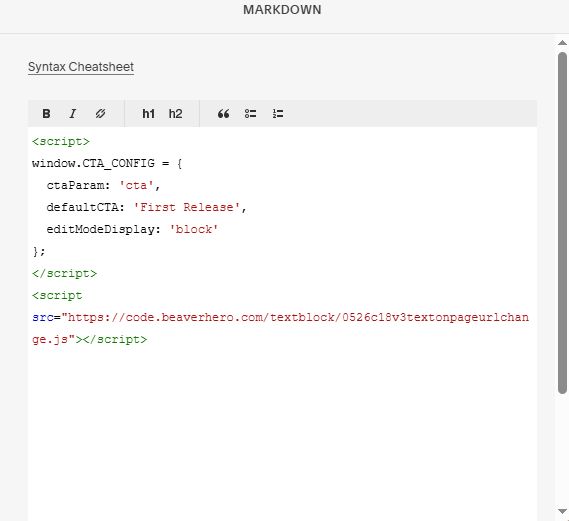Click the vertical scrollbar thumb
This screenshot has width=569, height=521.
tap(562, 223)
